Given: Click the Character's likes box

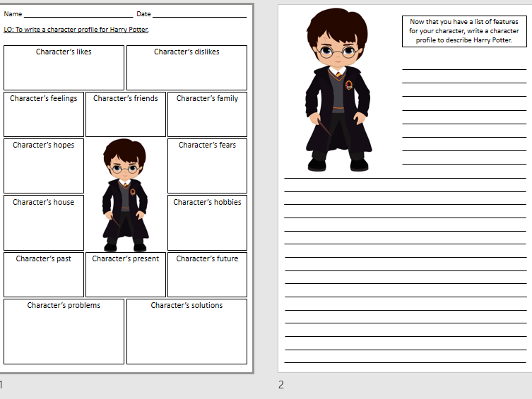Looking at the screenshot, I should tap(64, 68).
